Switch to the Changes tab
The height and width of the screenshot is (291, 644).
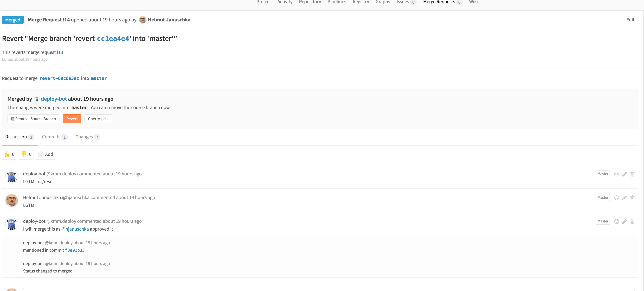(x=88, y=137)
